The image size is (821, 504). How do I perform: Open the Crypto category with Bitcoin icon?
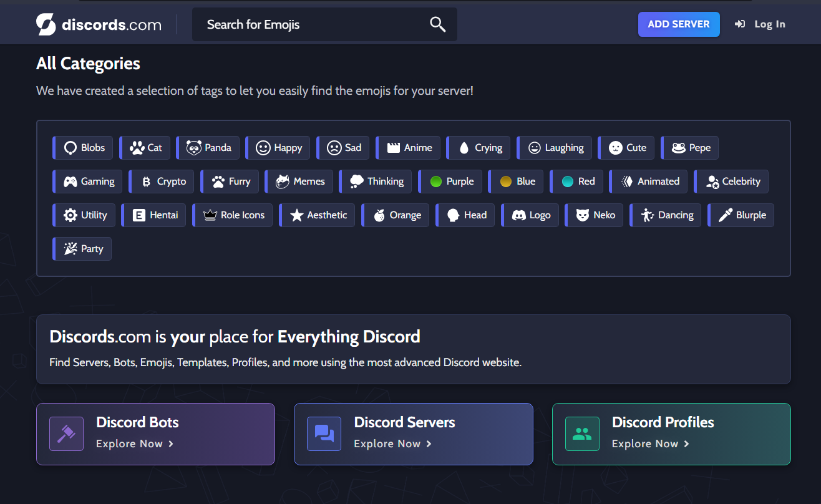coord(161,182)
